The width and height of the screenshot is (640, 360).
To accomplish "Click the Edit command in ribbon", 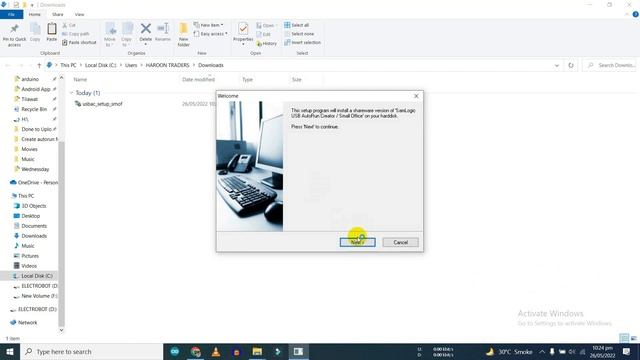I will [264, 34].
